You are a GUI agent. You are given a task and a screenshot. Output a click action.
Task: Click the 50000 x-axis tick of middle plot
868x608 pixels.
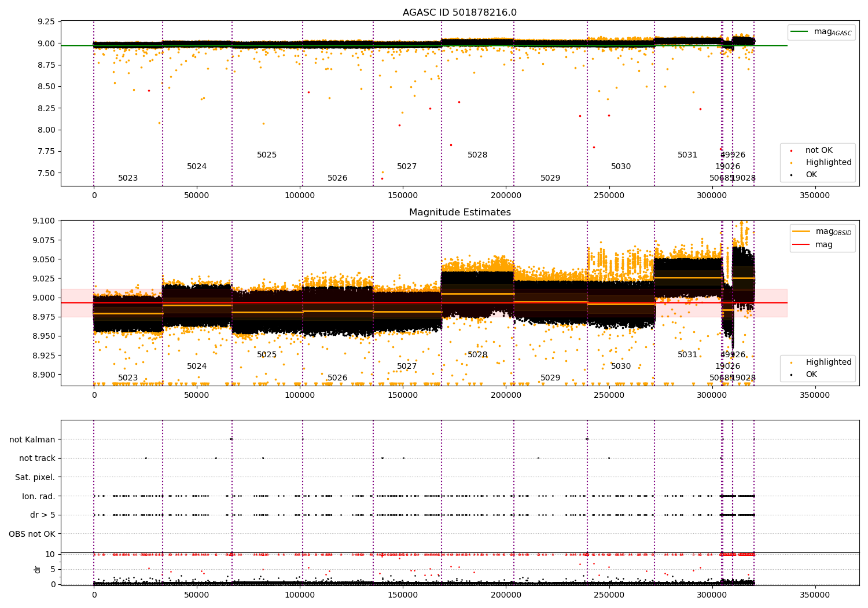coord(197,395)
